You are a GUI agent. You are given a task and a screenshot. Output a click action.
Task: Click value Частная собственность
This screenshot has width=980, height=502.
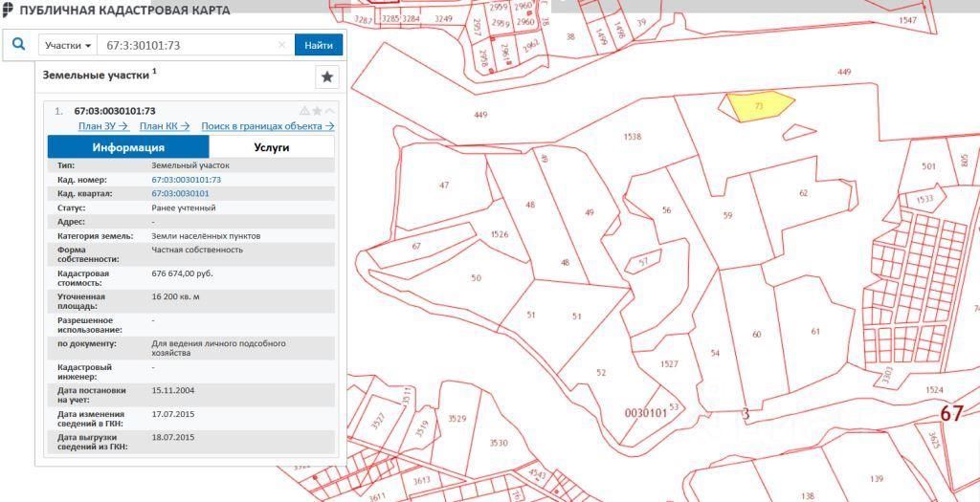(197, 250)
